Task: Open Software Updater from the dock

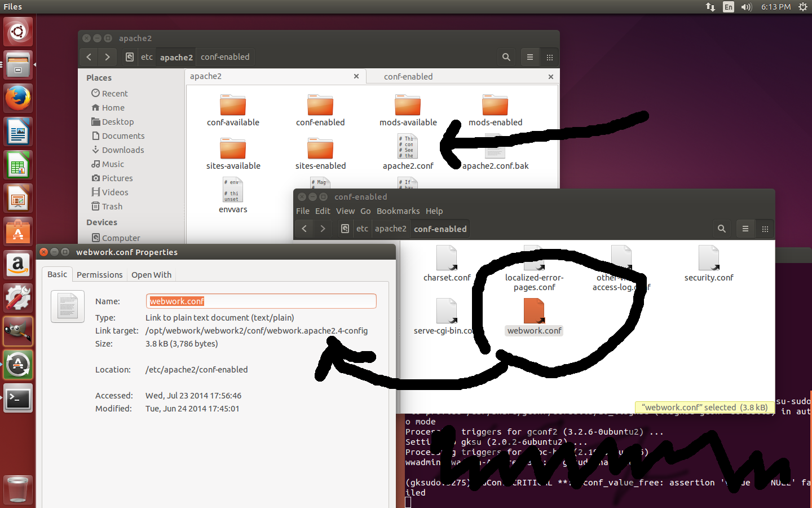Action: (x=18, y=365)
